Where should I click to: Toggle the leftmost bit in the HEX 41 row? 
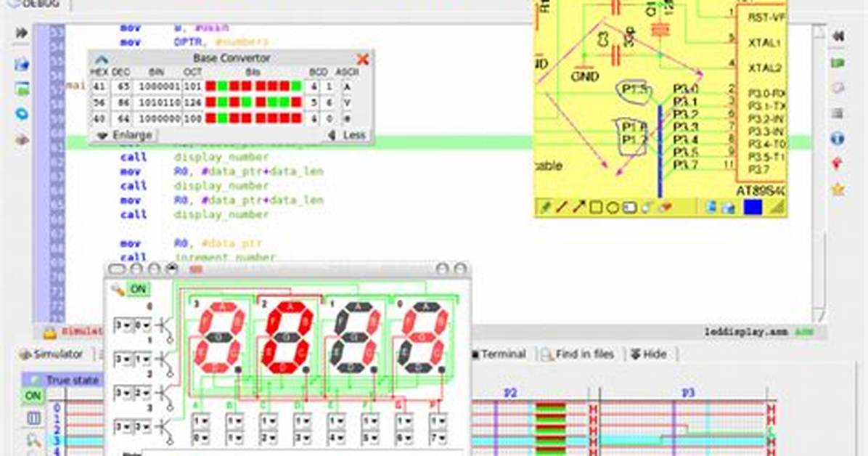coord(210,86)
